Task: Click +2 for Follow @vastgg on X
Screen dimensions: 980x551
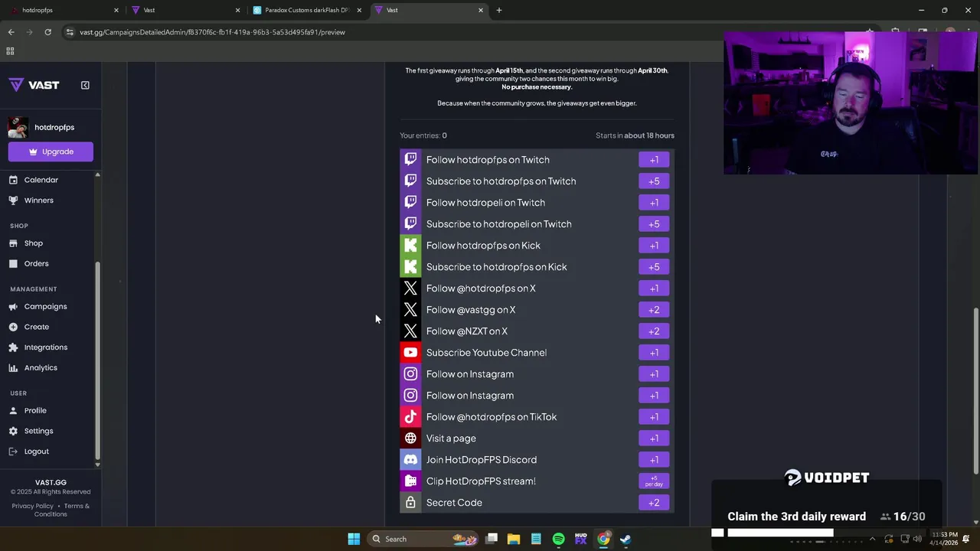Action: pos(654,310)
